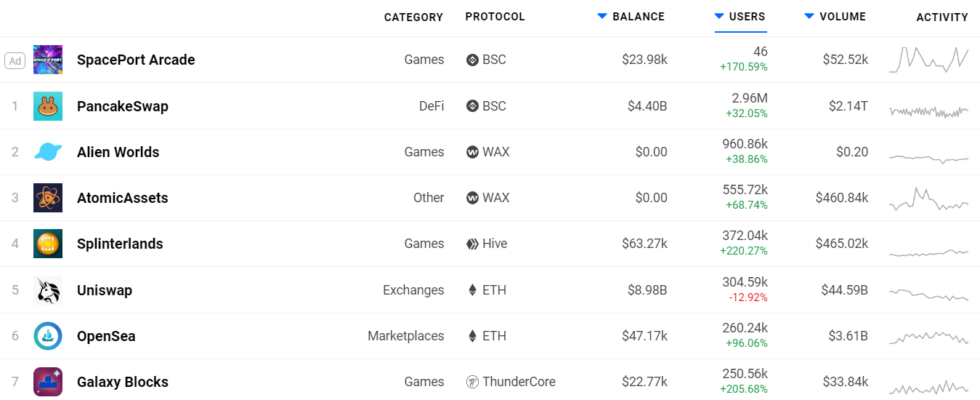Select the Splinterlands monster icon
The width and height of the screenshot is (980, 400).
click(48, 244)
